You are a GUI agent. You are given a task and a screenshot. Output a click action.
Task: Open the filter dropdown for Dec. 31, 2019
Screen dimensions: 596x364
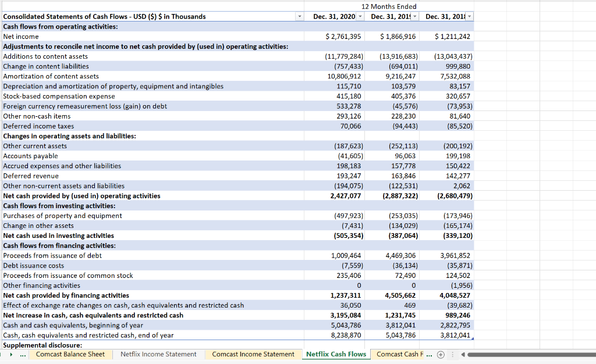coord(414,16)
